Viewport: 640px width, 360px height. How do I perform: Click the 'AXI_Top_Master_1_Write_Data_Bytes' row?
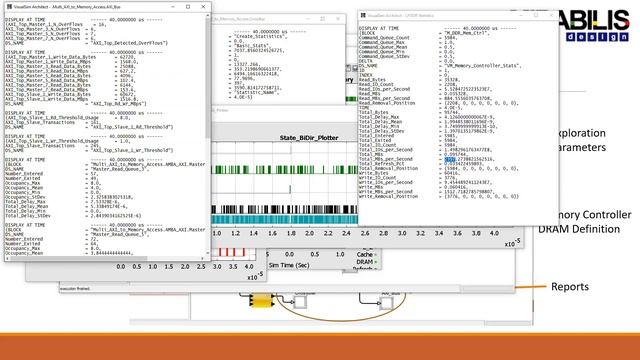[72, 57]
